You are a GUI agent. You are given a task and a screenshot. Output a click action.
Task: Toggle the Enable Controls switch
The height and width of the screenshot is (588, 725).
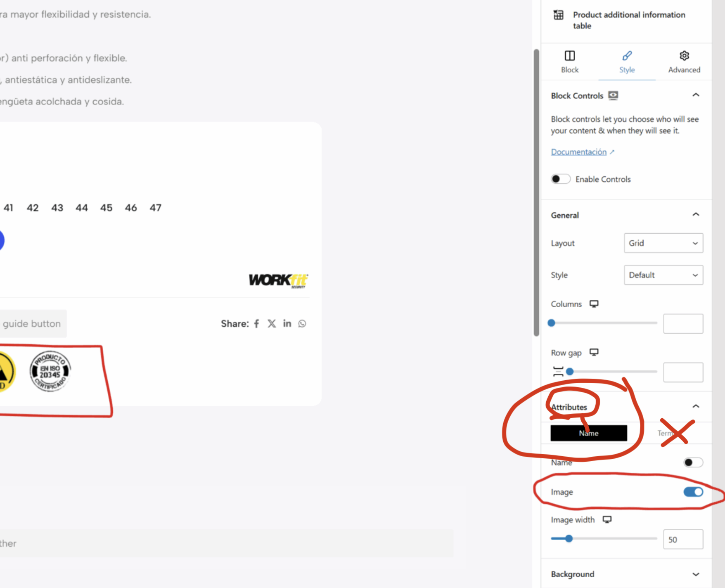pyautogui.click(x=560, y=179)
